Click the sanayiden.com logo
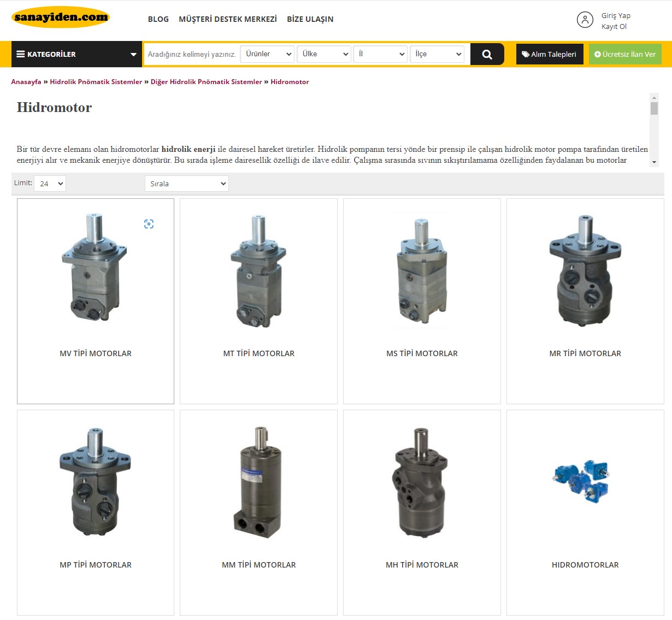The height and width of the screenshot is (620, 672). (x=61, y=17)
